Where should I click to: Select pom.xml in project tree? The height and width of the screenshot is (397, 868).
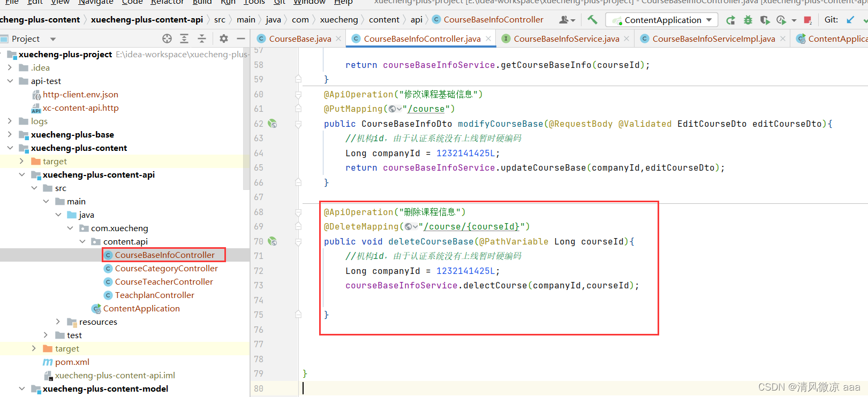tap(72, 362)
